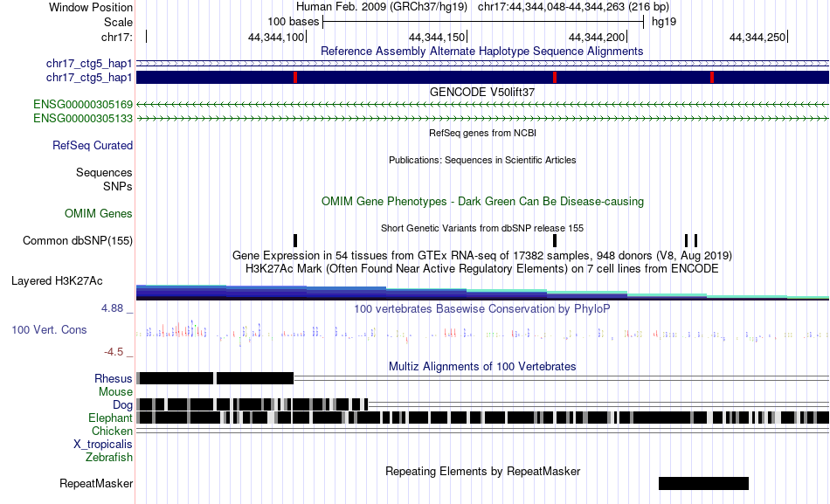Open 100 vertebrates Basewise Conservation by PhyloP title
The image size is (830, 504).
482,308
